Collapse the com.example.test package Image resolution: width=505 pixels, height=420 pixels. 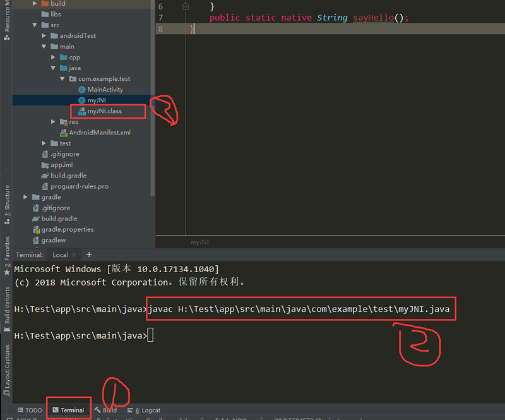62,79
